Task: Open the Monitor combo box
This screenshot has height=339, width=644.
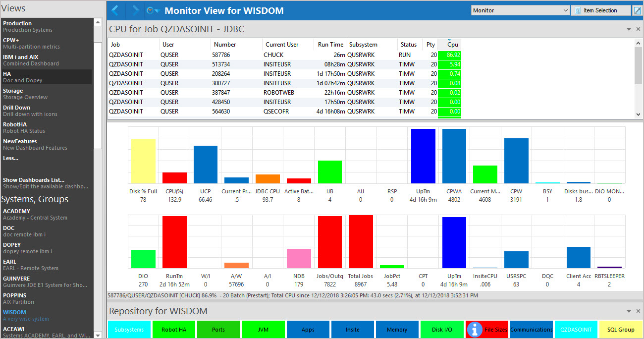Action: [520, 10]
